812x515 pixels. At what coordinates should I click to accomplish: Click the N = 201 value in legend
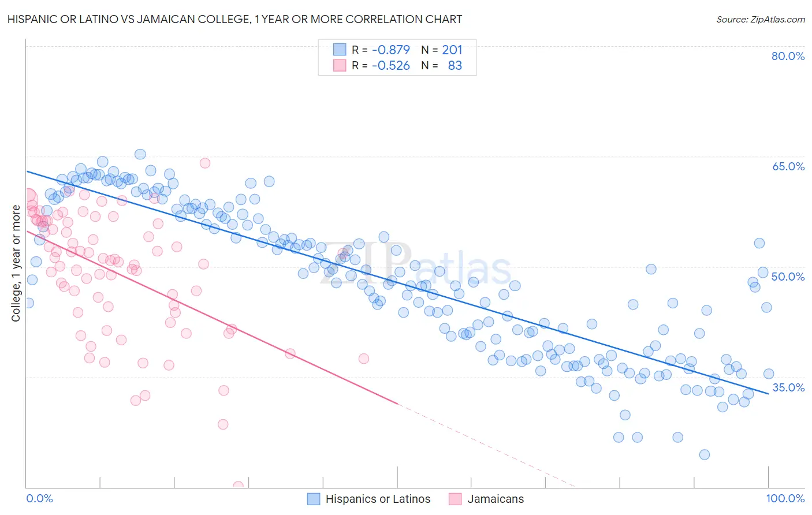point(442,50)
